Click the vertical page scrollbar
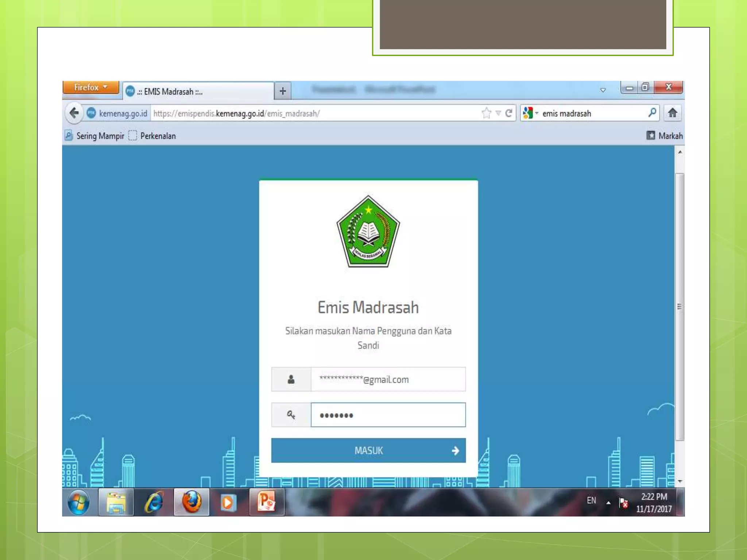This screenshot has width=747, height=560. coord(680,307)
